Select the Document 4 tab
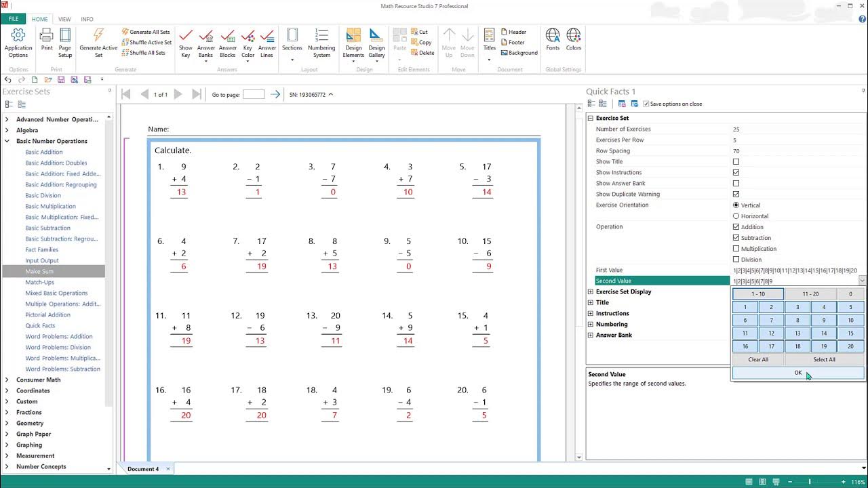Screen dimensions: 868x488 tap(143, 469)
